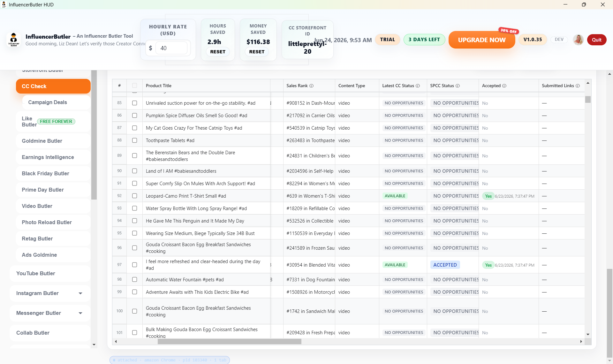The height and width of the screenshot is (364, 613).
Task: Click the sidebar scroll-down arrow
Action: (x=94, y=345)
